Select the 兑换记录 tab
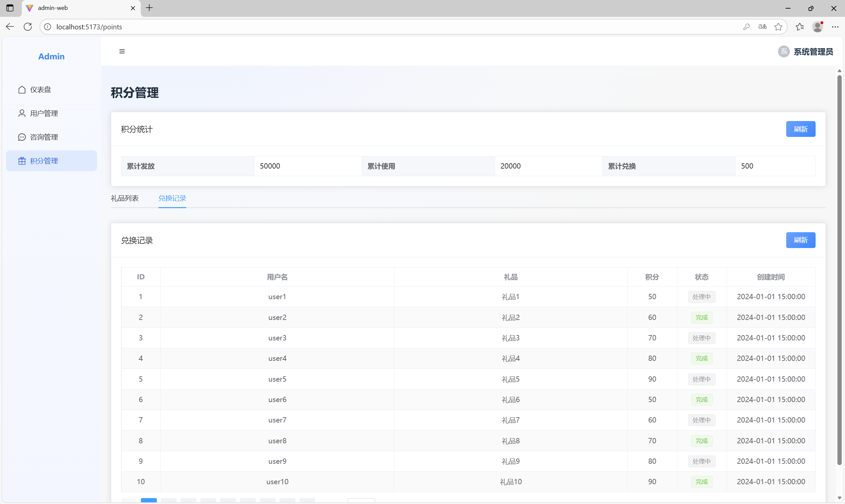The height and width of the screenshot is (504, 845). pyautogui.click(x=172, y=198)
